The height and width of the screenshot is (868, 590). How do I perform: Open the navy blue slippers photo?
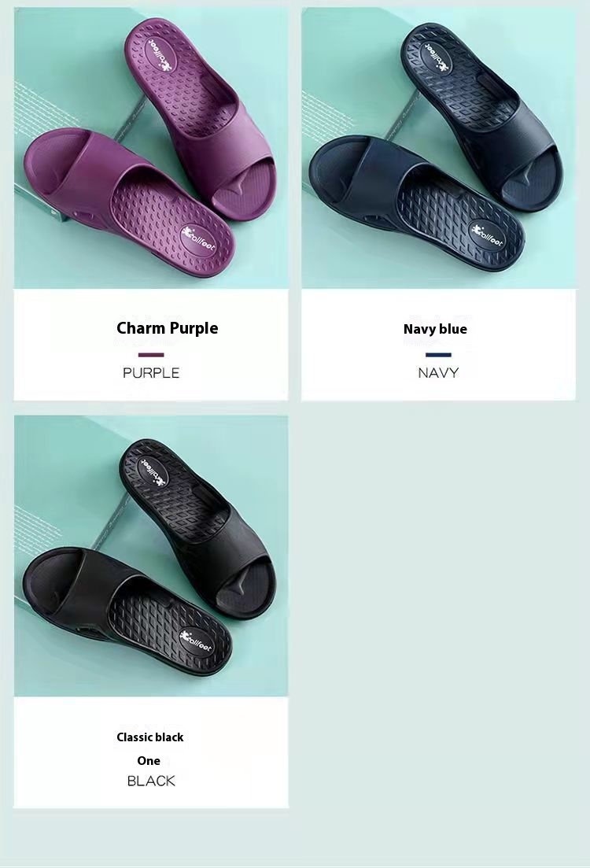coord(438,148)
